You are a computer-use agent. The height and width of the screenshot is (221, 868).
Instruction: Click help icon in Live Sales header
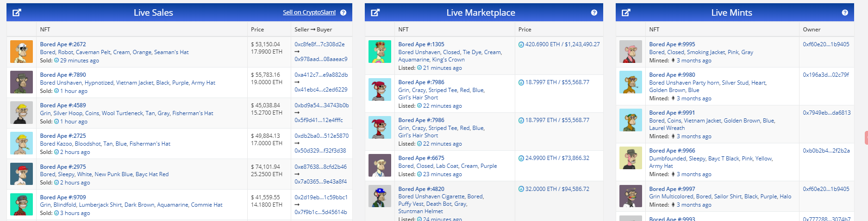343,12
